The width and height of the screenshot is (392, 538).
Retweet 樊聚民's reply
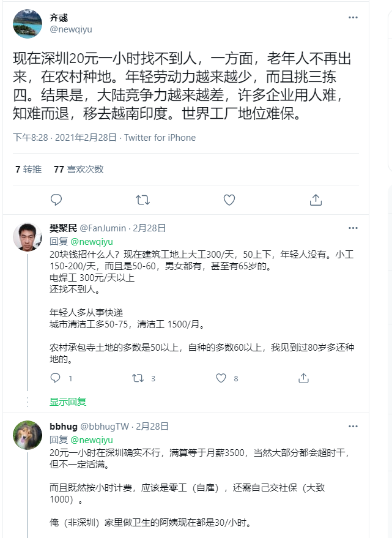pyautogui.click(x=138, y=378)
